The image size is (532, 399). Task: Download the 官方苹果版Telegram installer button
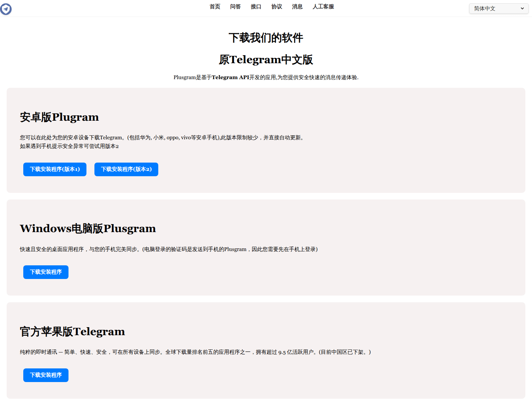[x=46, y=375]
